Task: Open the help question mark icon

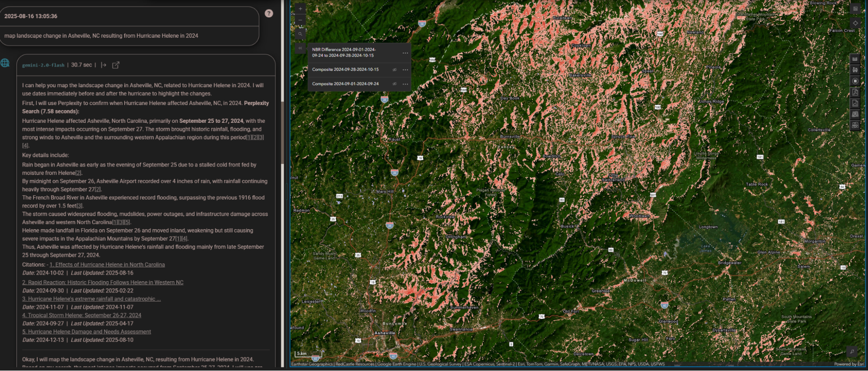Action: (x=269, y=13)
